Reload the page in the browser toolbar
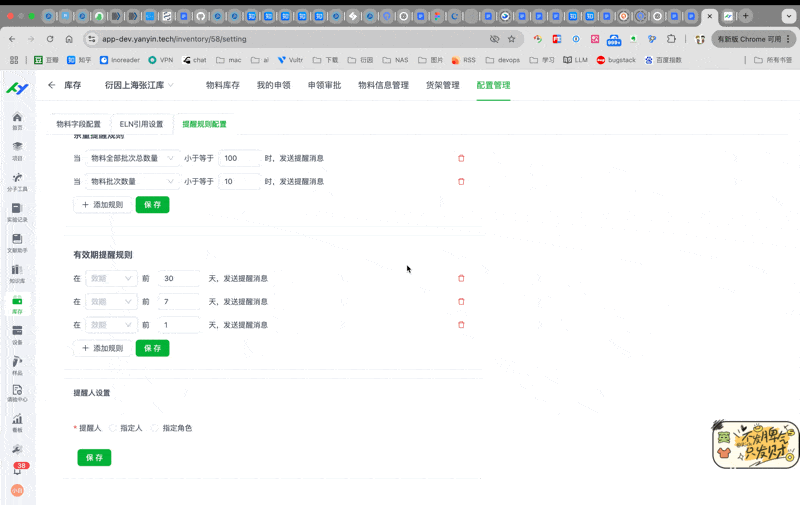800x505 pixels. (50, 39)
